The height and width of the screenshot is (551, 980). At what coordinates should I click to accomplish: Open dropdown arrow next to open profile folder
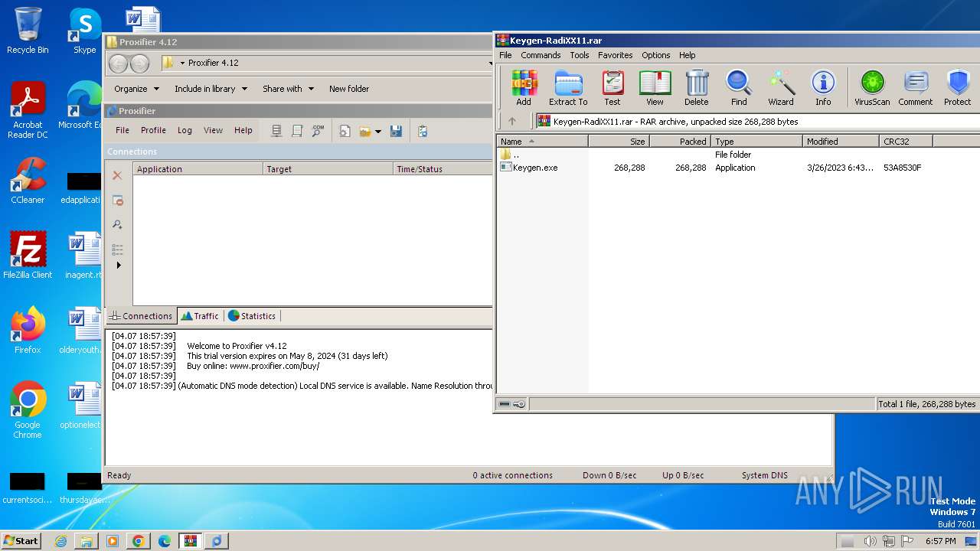tap(378, 132)
